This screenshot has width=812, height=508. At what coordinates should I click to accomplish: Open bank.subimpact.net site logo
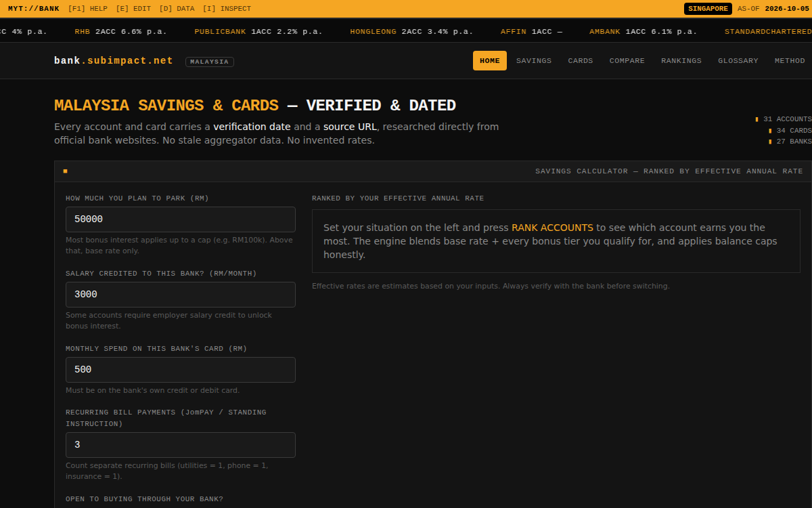114,61
